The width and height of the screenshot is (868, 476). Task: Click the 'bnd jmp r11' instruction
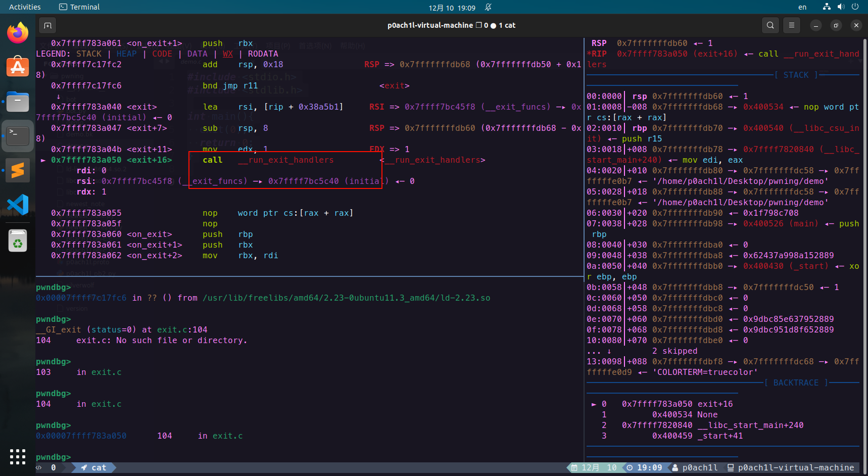pyautogui.click(x=230, y=86)
